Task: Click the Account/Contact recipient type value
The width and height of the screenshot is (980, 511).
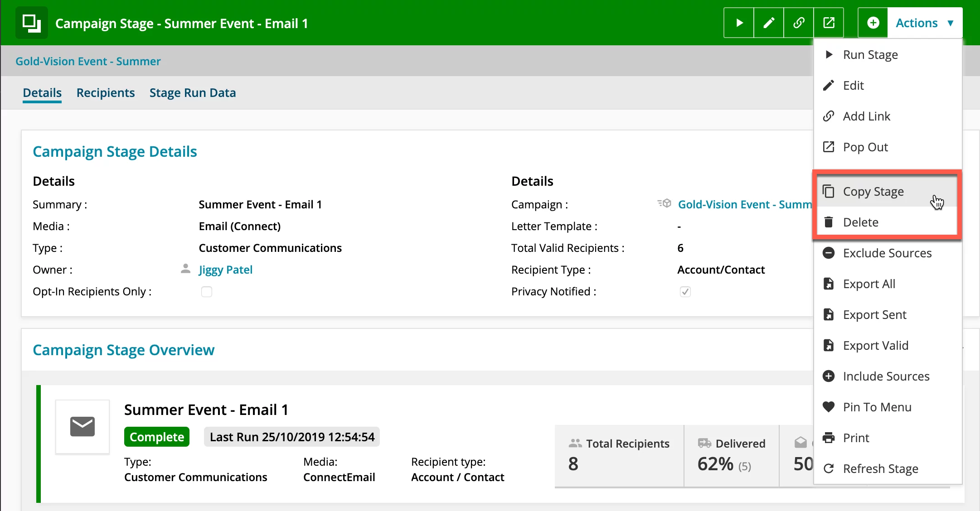Action: click(x=721, y=270)
